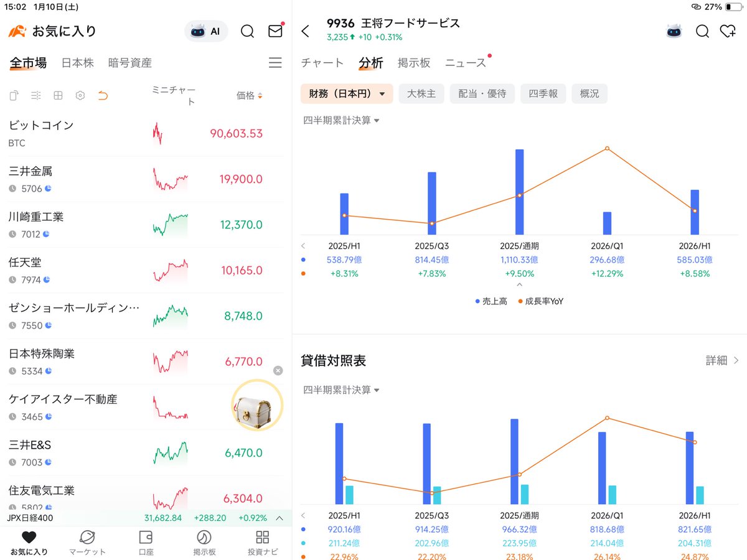Viewport: 747px width, 560px height.
Task: Open search on the stock detail header
Action: (702, 31)
